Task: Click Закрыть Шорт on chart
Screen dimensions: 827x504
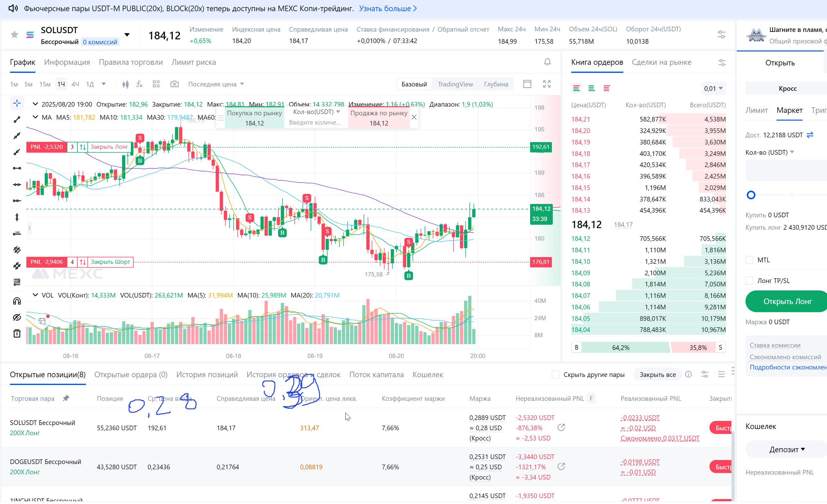Action: [110, 262]
